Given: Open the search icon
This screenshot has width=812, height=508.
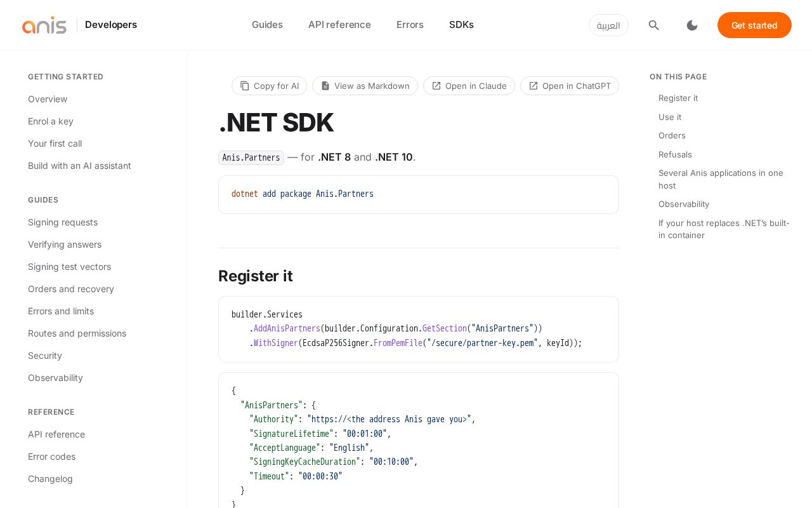Looking at the screenshot, I should coord(654,25).
